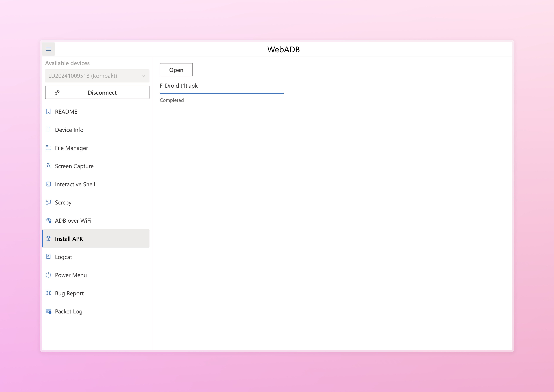Open the File Manager section
The image size is (554, 392).
[96, 148]
